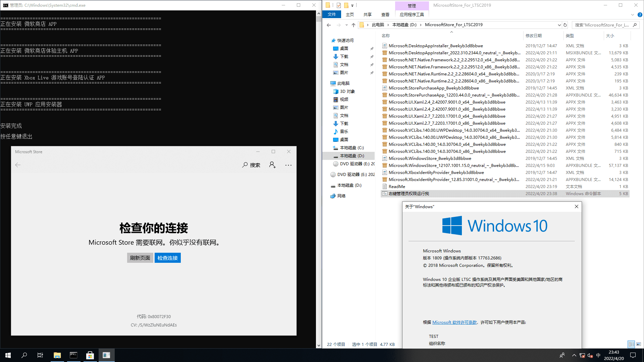Open the winver taskbar icon
Screen dimensions: 644x362
point(106,355)
